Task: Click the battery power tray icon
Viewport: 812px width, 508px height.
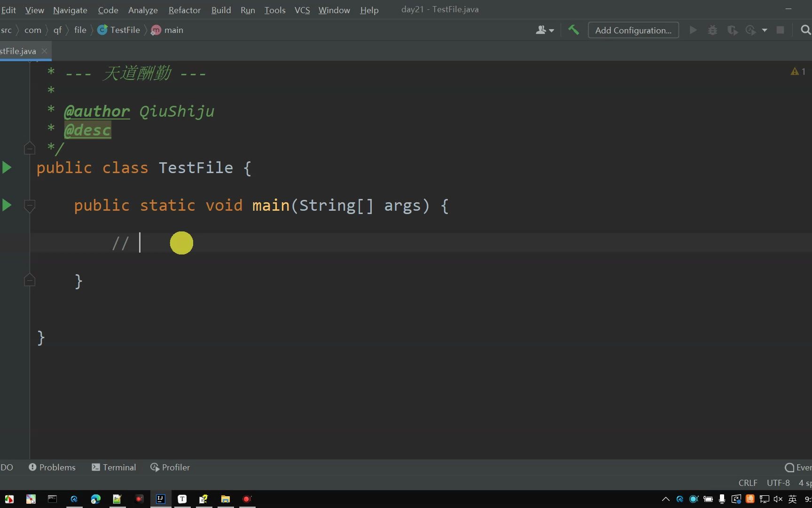Action: (708, 499)
